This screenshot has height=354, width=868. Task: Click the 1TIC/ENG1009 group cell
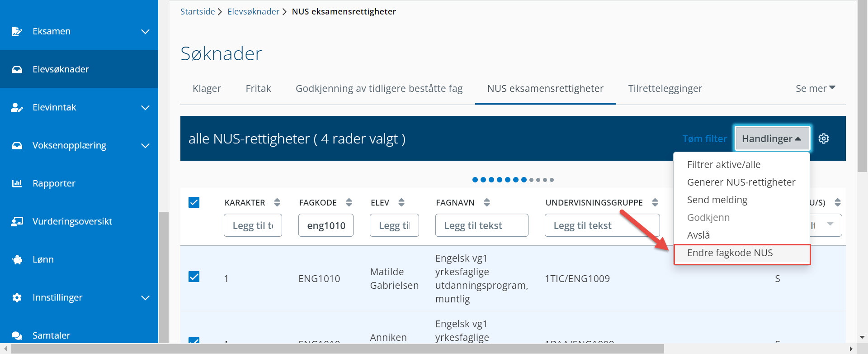pyautogui.click(x=577, y=278)
